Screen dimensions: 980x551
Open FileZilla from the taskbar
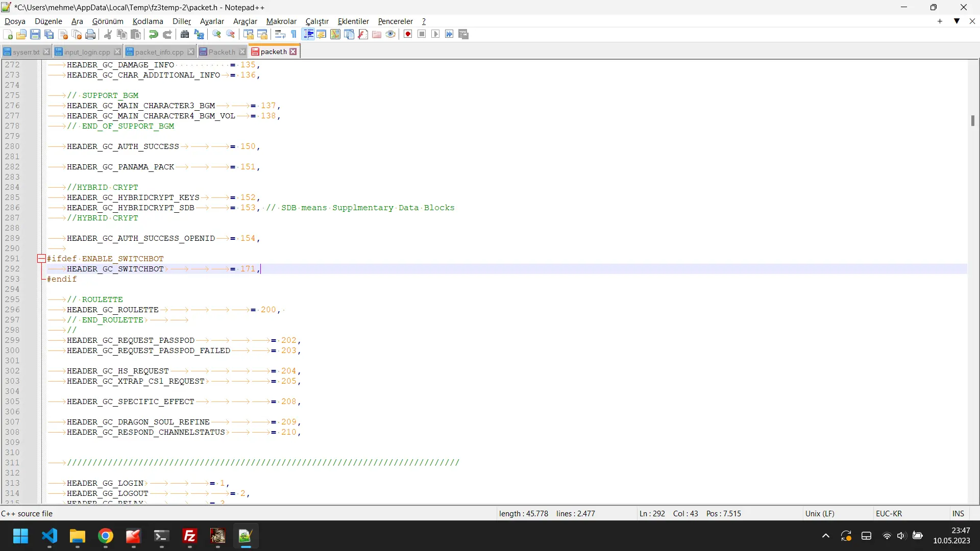pyautogui.click(x=190, y=536)
